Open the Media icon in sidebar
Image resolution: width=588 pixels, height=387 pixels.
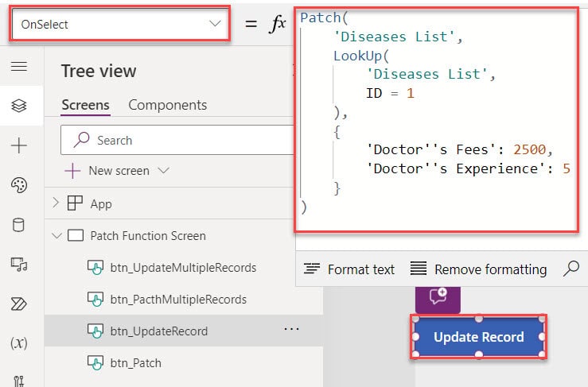tap(19, 265)
